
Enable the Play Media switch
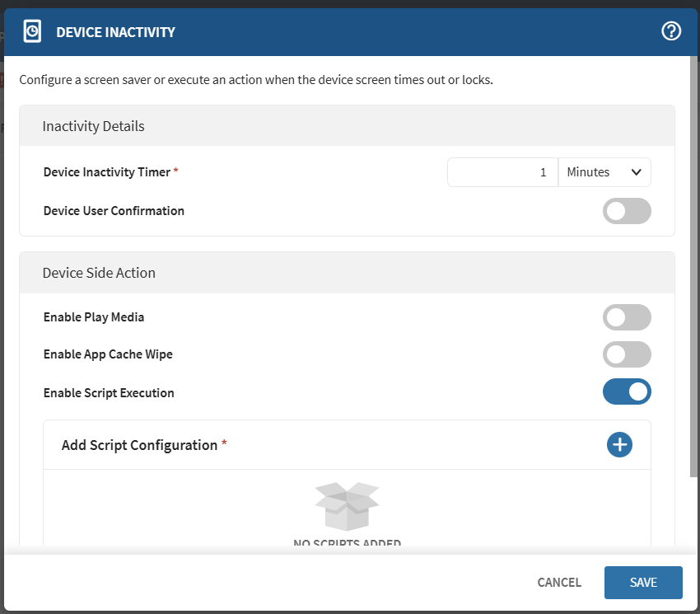coord(627,317)
